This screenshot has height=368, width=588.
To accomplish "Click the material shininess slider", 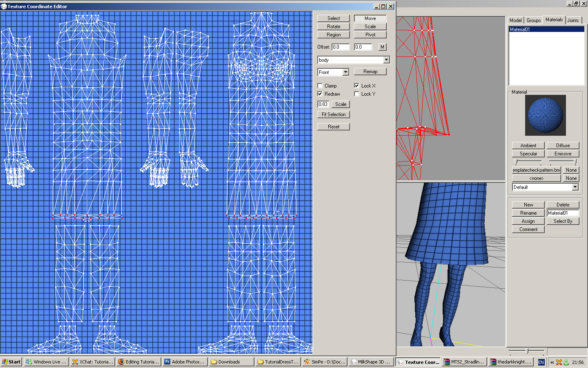I will point(528,162).
